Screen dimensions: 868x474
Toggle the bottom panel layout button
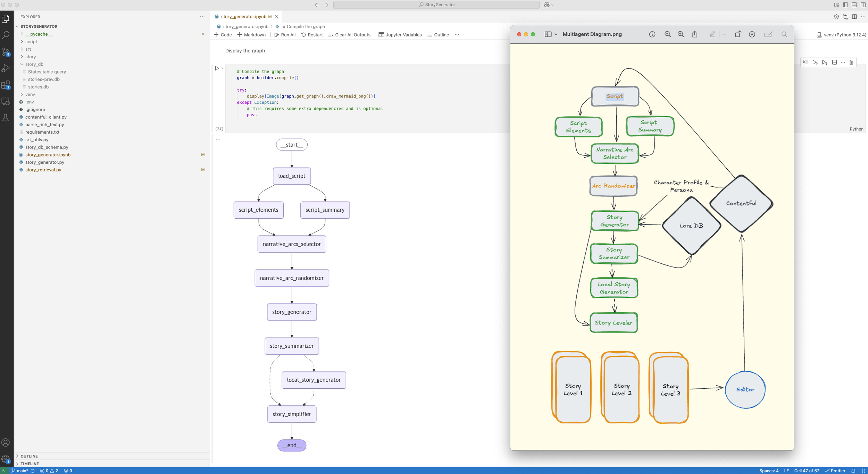click(x=854, y=5)
